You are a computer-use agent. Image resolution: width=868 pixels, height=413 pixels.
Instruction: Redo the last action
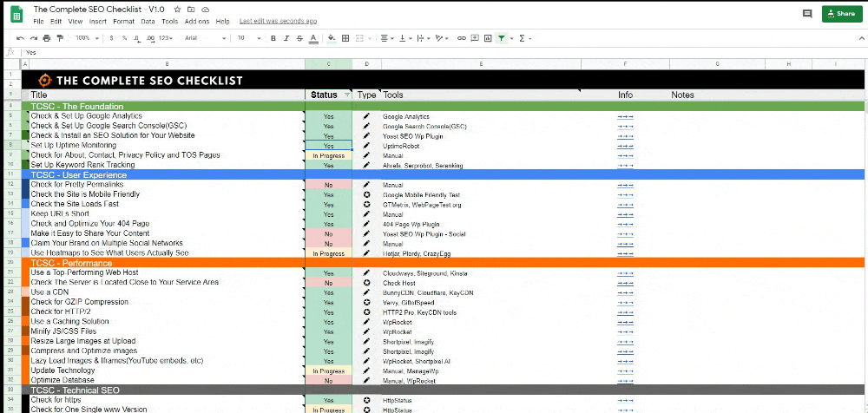[x=33, y=38]
